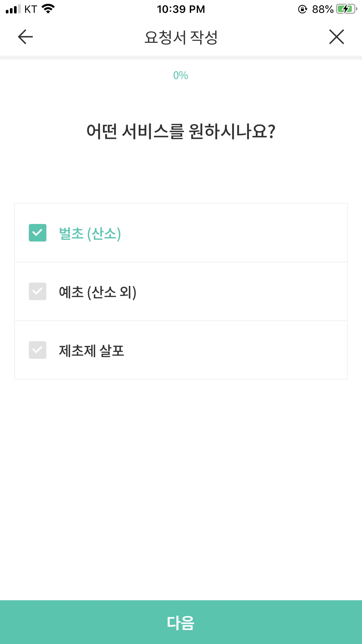
Task: Tap the 0% progress indicator
Action: [181, 76]
